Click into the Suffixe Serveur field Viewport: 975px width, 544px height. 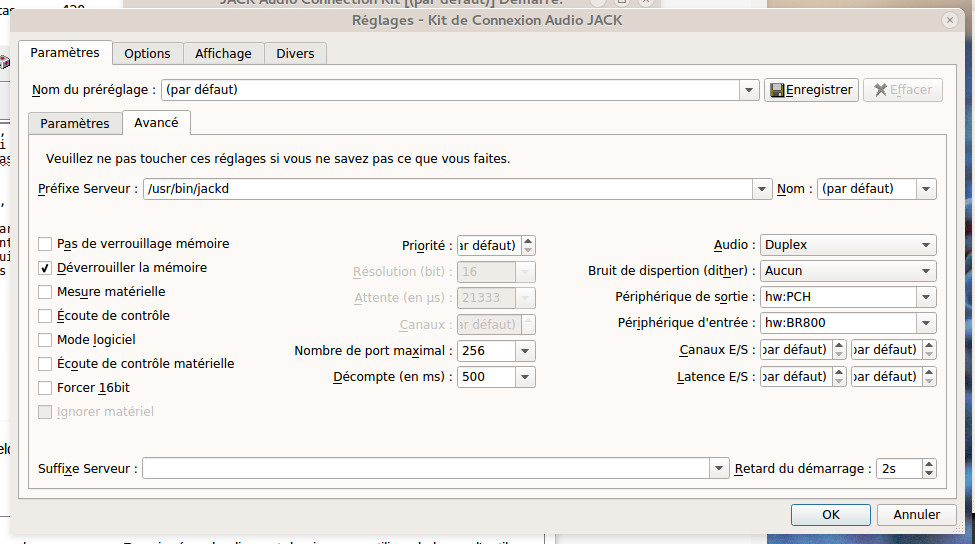426,468
